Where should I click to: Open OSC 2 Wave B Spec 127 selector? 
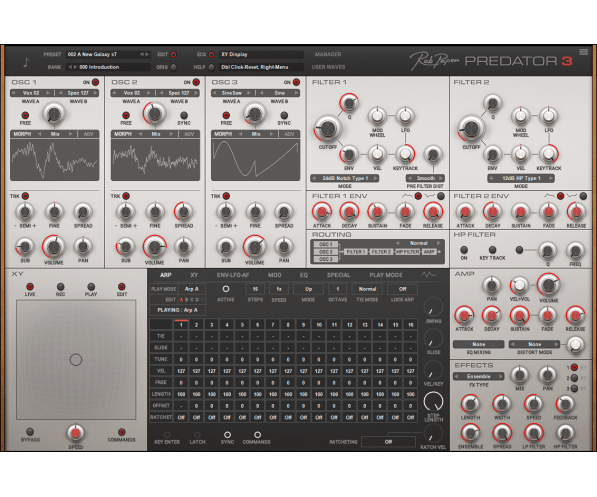coord(179,93)
